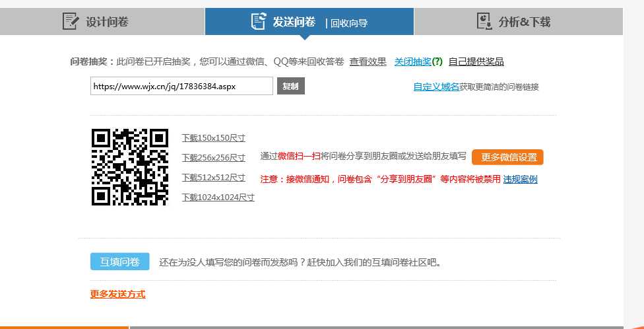Click the 更多微信设置 button
Image resolution: width=644 pixels, height=329 pixels.
point(507,157)
